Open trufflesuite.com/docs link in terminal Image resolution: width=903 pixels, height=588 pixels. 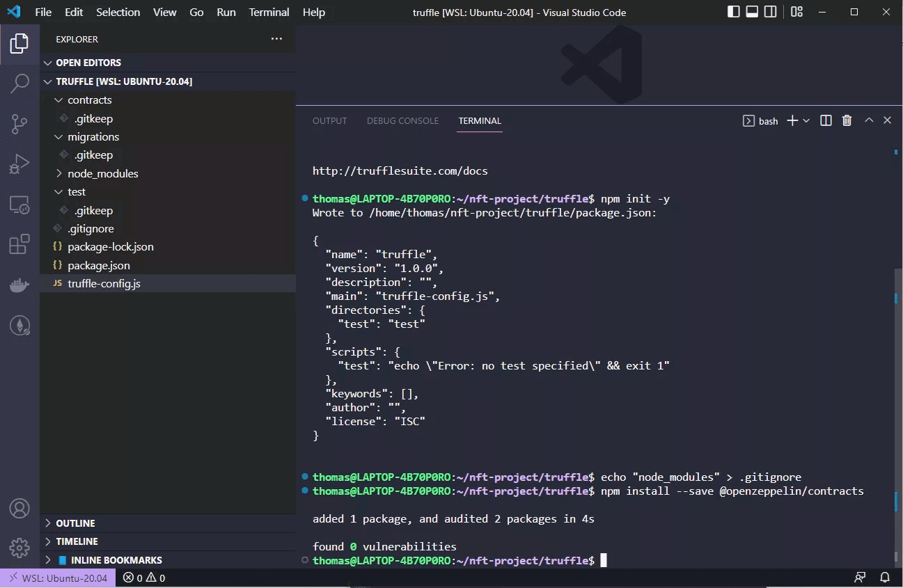400,170
